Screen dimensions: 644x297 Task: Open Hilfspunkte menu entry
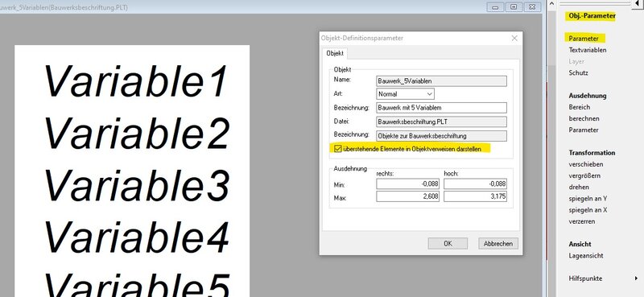click(585, 278)
